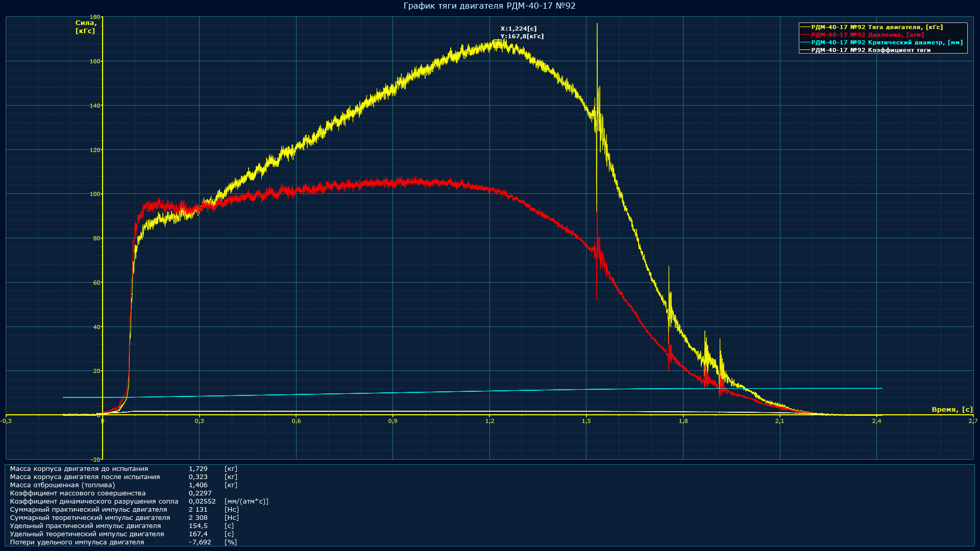980x551 pixels.
Task: Click value 0,2297 in the results table
Action: coord(200,493)
